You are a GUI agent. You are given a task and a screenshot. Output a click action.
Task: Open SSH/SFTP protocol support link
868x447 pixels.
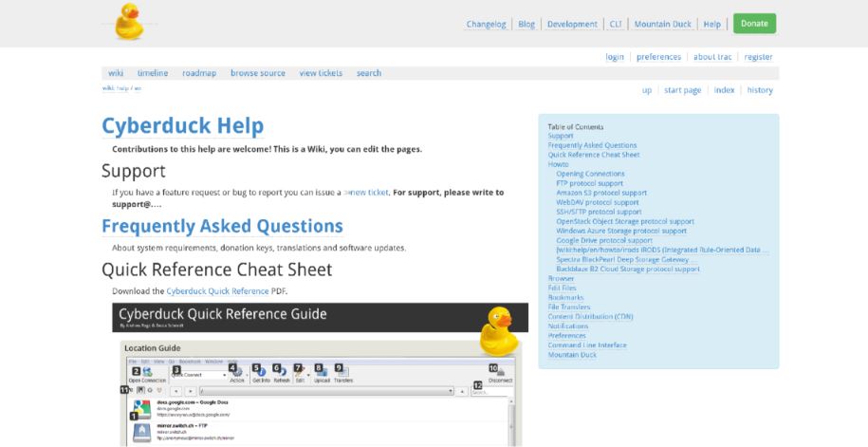[x=599, y=212]
